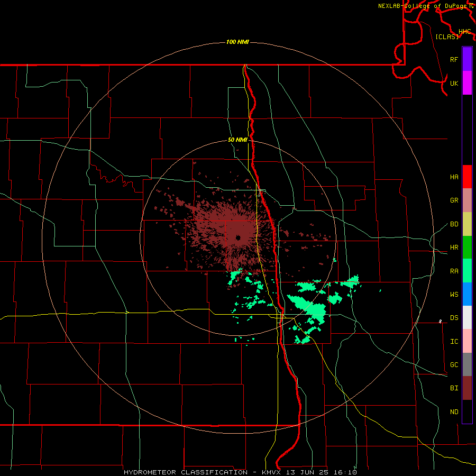Image resolution: width=476 pixels, height=476 pixels.
Task: Click the black radar site dot at center
Action: coord(238,237)
